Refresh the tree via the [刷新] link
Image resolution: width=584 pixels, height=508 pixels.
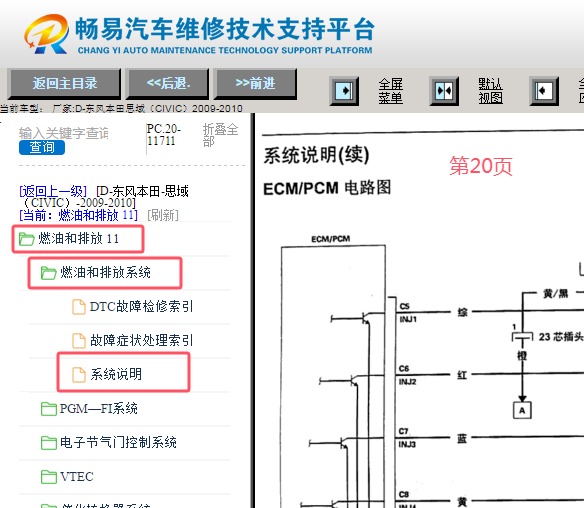pos(163,215)
